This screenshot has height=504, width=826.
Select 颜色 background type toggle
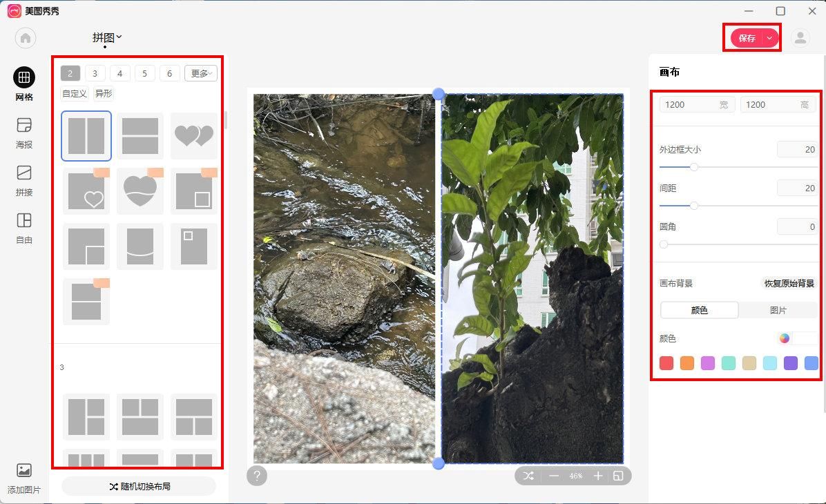pyautogui.click(x=699, y=310)
